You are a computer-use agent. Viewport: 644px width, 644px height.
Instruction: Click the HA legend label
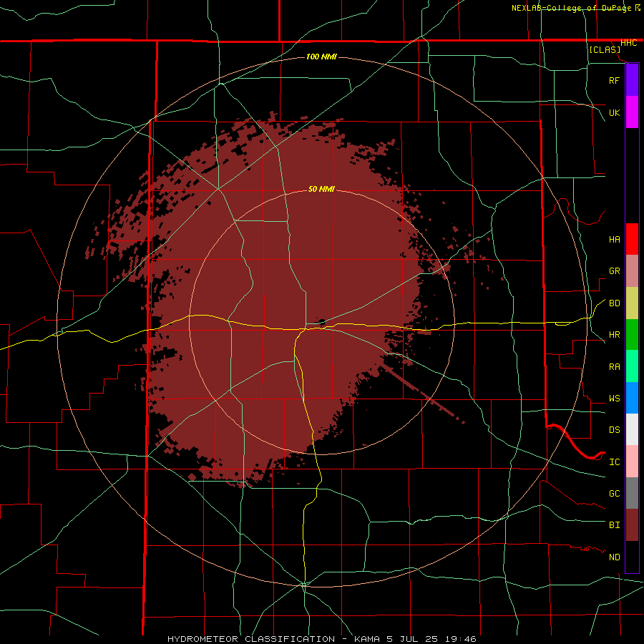(614, 240)
